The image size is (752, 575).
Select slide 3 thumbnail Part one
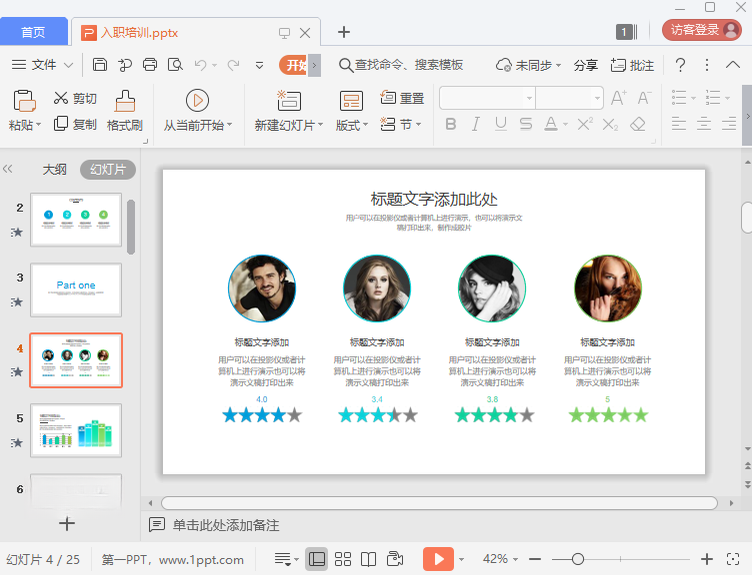[x=76, y=290]
